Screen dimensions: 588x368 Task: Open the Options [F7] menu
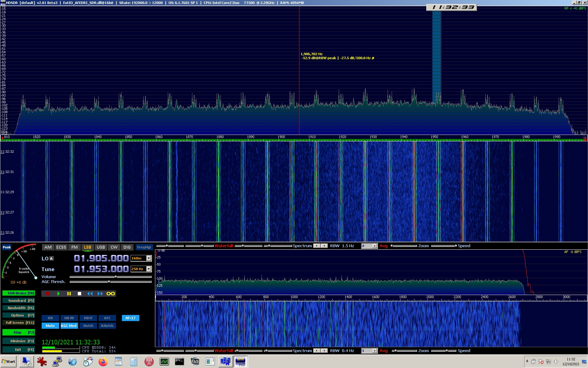tap(19, 315)
